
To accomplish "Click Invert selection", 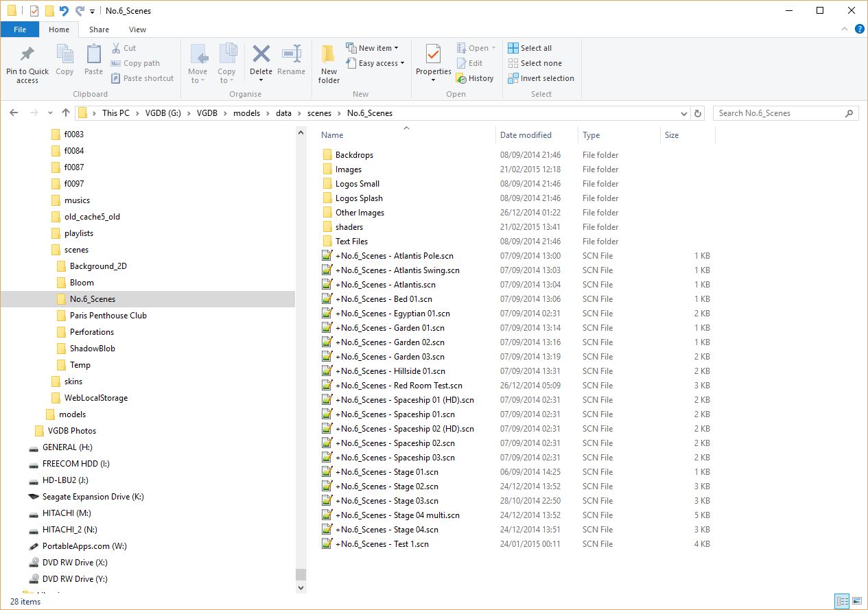I will coord(541,78).
